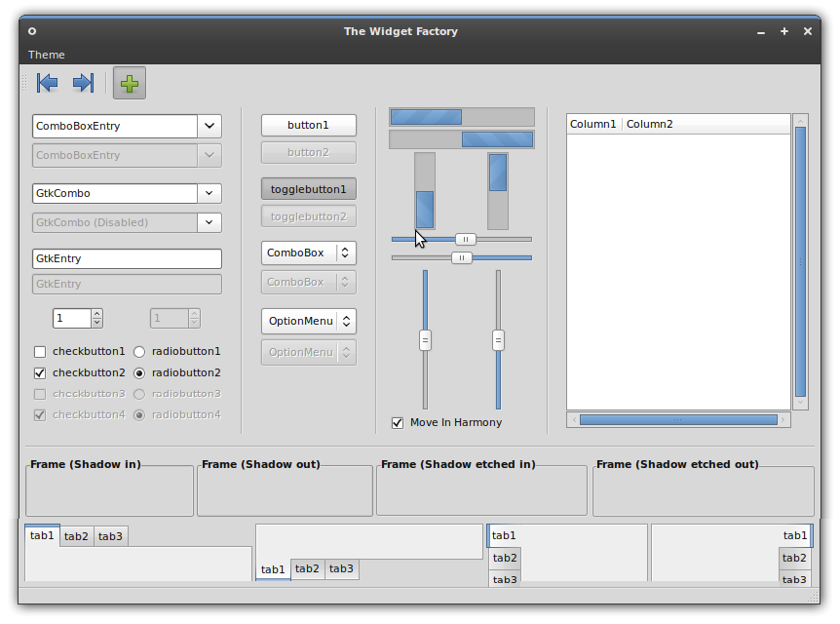The width and height of the screenshot is (840, 624).
Task: Focus the enabled GtkEntry text field
Action: (x=127, y=258)
